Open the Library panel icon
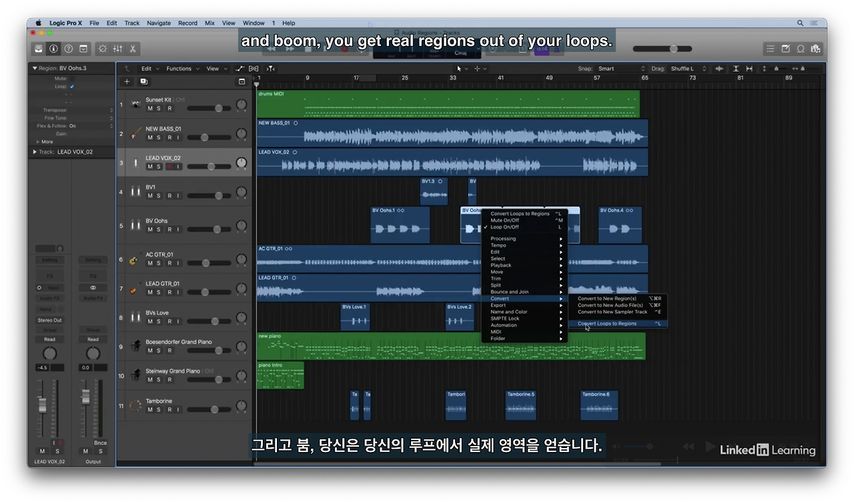This screenshot has width=854, height=504. [39, 49]
